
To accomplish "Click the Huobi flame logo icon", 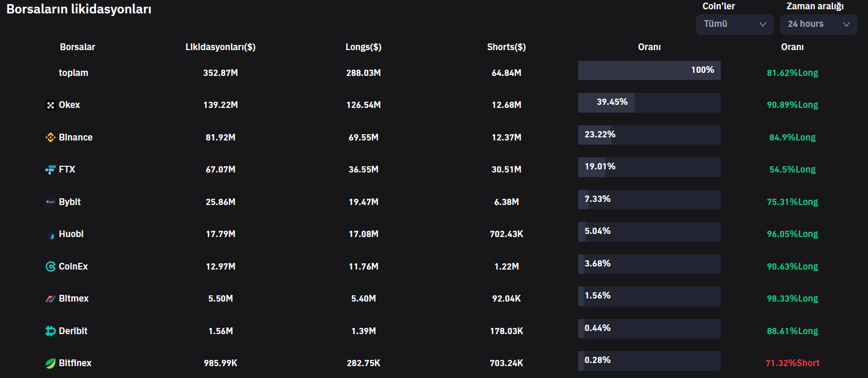I will point(51,234).
